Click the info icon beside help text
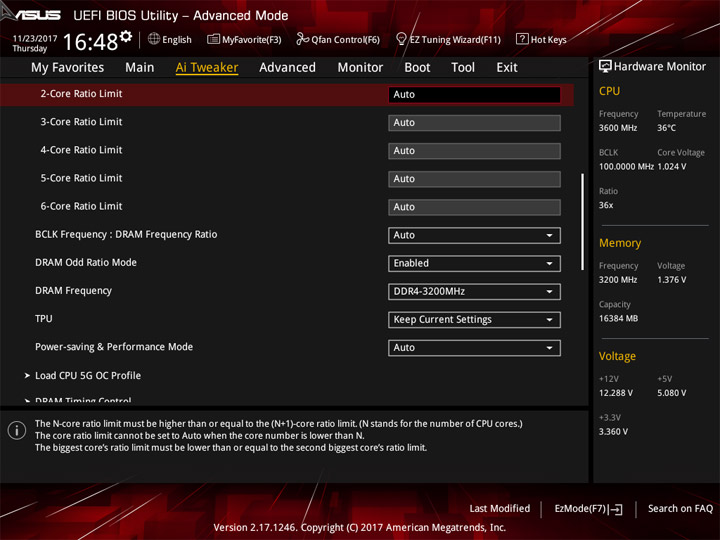 [17, 430]
